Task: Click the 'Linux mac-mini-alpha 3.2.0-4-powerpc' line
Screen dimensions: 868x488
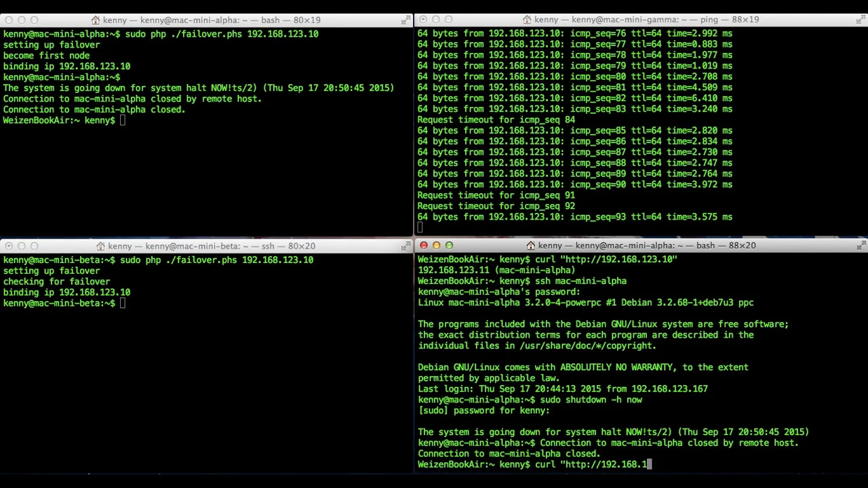Action: (x=586, y=302)
